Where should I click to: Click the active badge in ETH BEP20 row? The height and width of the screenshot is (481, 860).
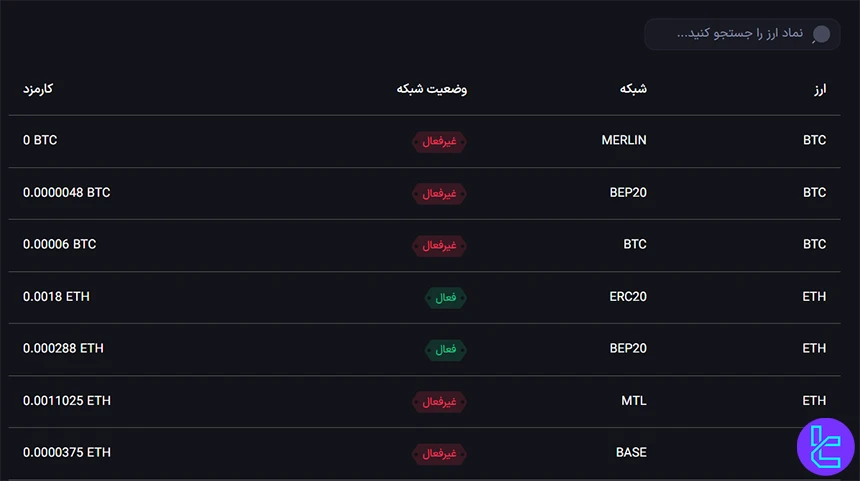446,349
